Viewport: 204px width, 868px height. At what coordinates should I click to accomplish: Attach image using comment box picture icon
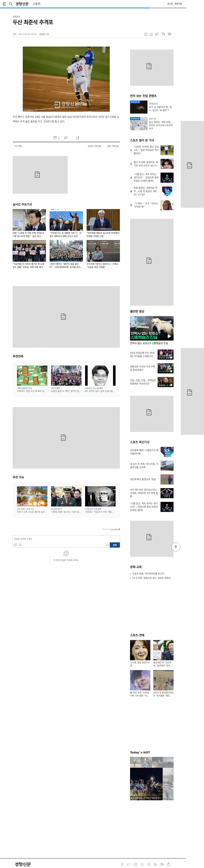[15, 545]
